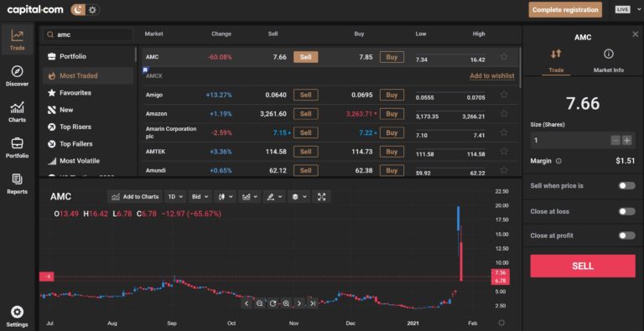Open the Reports icon in left sidebar
This screenshot has width=644, height=331.
coord(17,179)
